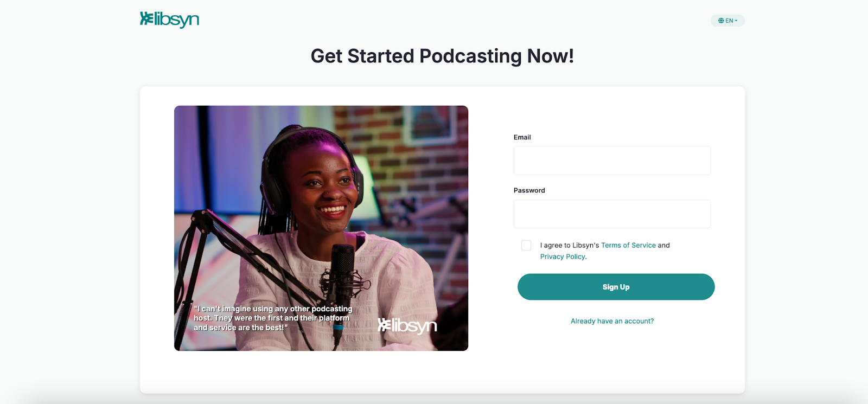Click the 'Get Started Podcasting Now!' heading

point(442,56)
